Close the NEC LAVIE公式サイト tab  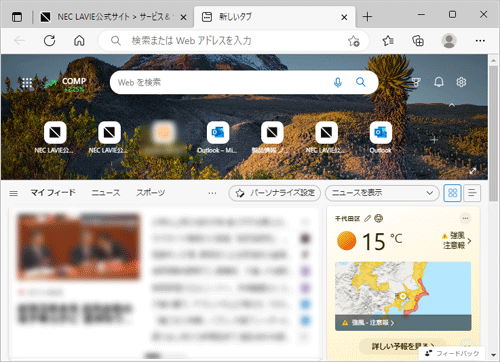[x=183, y=17]
